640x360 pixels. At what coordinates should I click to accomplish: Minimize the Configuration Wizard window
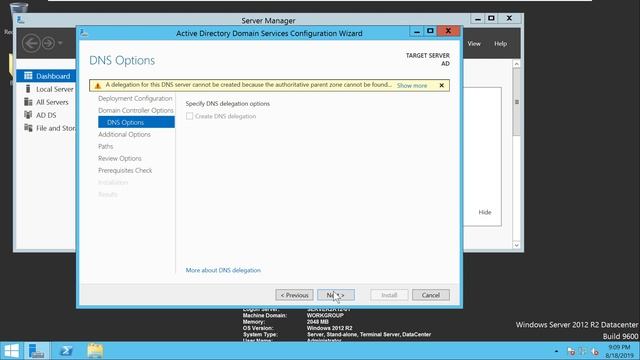coord(416,31)
